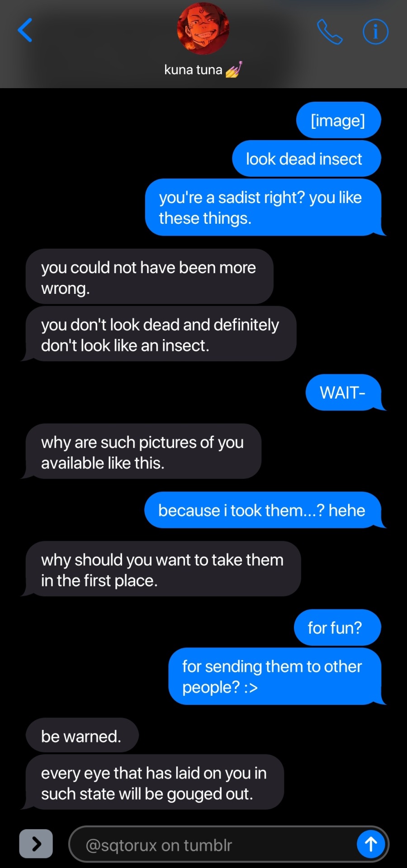The width and height of the screenshot is (407, 868).
Task: Open the contact info icon
Action: coord(375,32)
